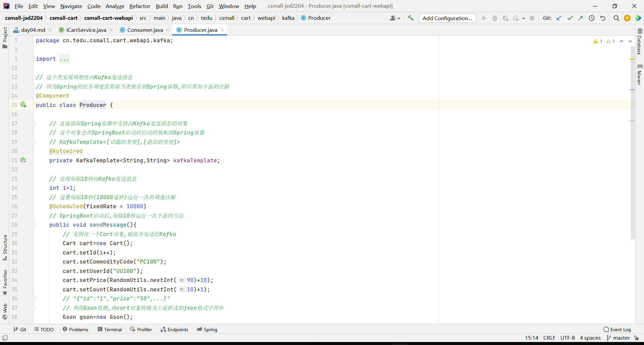Collapse comment fold at line 36

tap(33, 299)
